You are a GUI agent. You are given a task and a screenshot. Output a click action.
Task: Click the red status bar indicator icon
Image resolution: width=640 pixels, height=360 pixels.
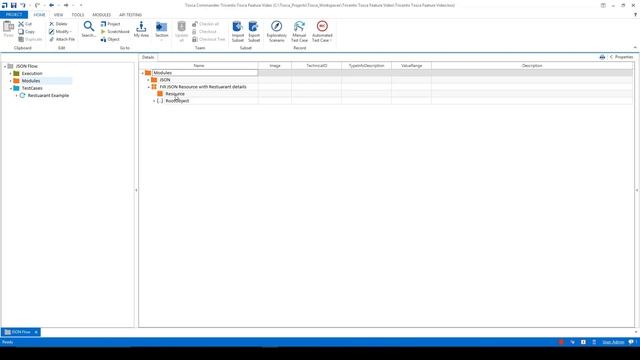pos(561,342)
